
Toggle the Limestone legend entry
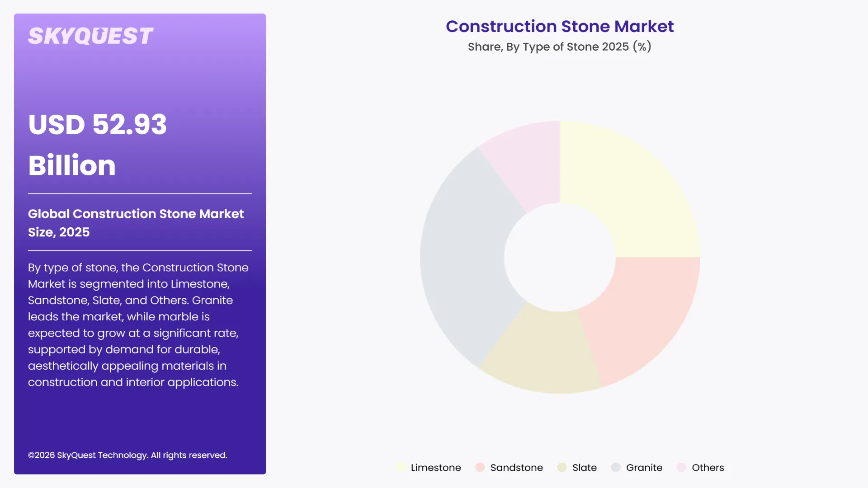[x=429, y=468]
